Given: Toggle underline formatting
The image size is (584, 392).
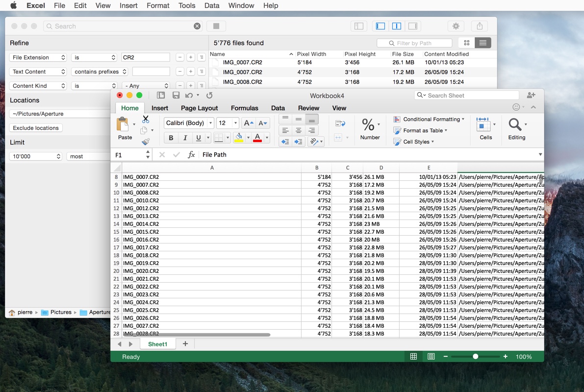Looking at the screenshot, I should tap(199, 138).
